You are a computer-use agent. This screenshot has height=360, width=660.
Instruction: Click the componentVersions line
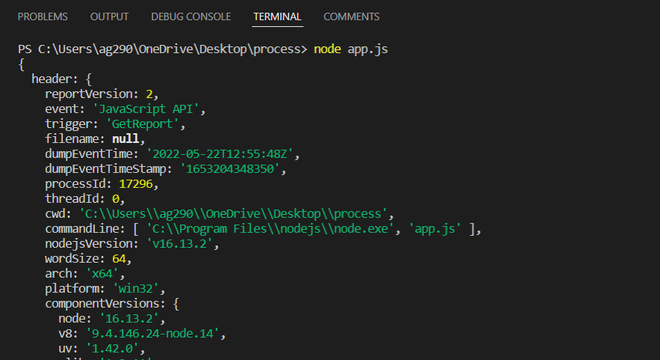tap(112, 304)
